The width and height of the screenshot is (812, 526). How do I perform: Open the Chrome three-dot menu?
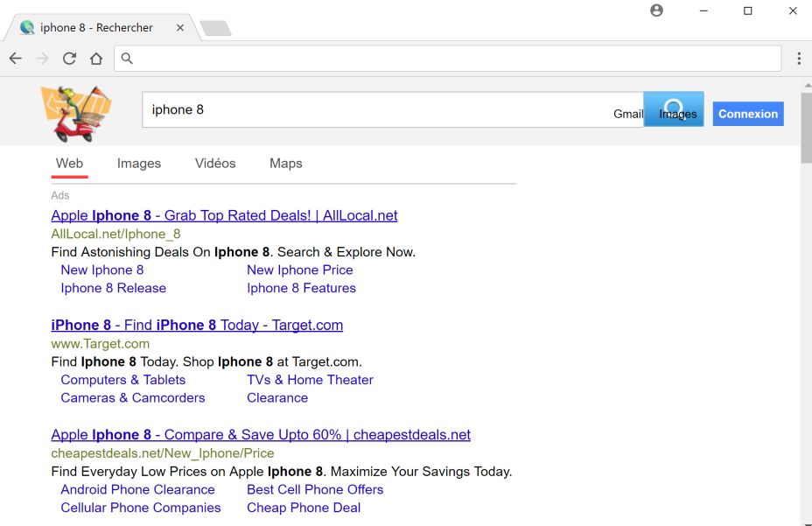(x=799, y=59)
